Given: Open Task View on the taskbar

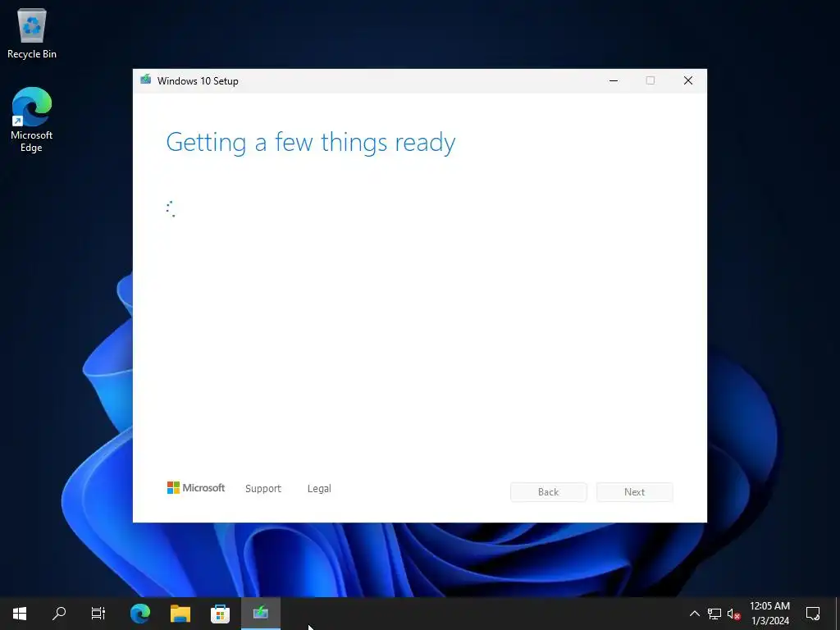Looking at the screenshot, I should click(x=98, y=614).
